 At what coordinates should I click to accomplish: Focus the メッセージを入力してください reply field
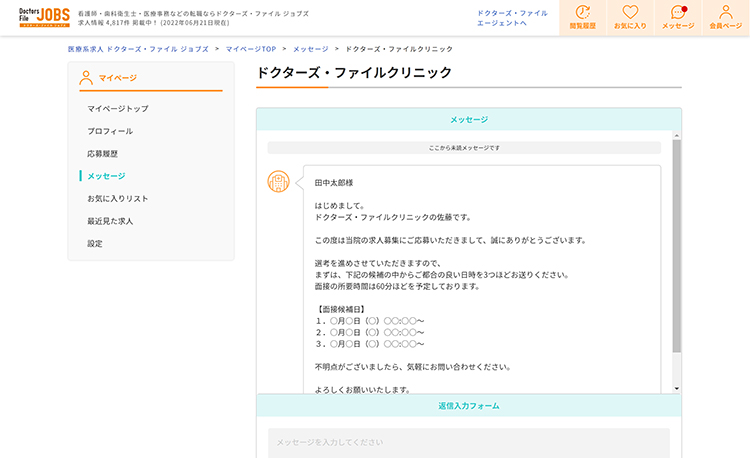click(469, 443)
